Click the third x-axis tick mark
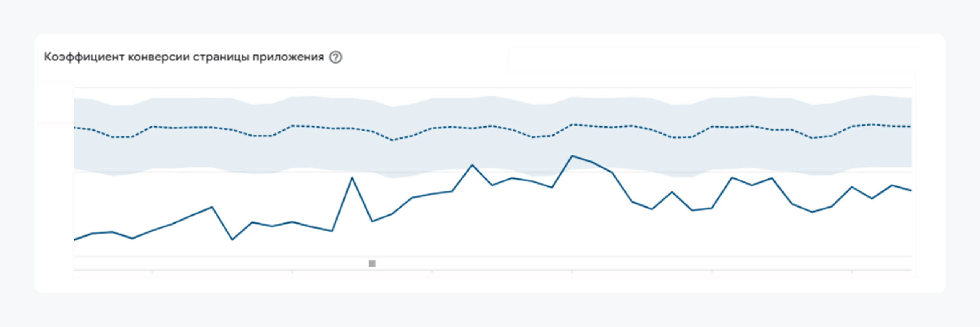This screenshot has width=980, height=327. [x=432, y=272]
